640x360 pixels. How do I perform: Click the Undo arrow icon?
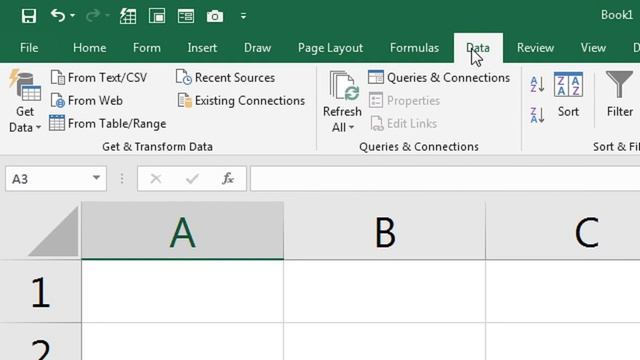pos(58,16)
